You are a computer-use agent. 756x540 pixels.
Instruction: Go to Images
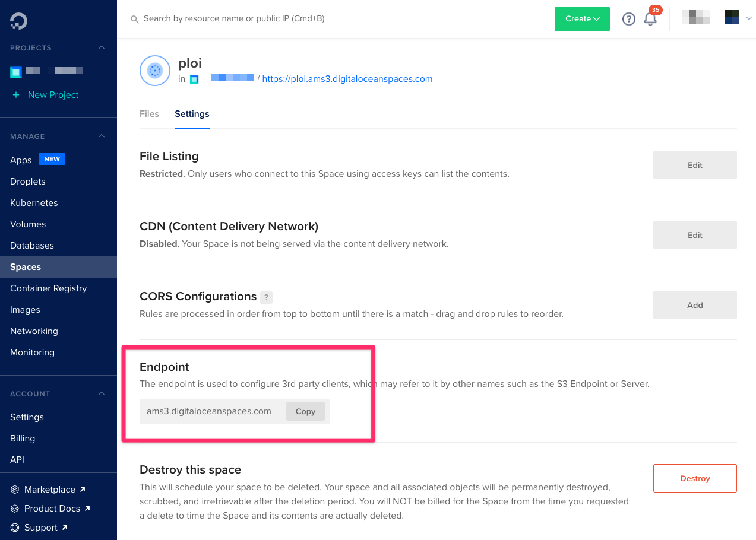click(x=25, y=310)
